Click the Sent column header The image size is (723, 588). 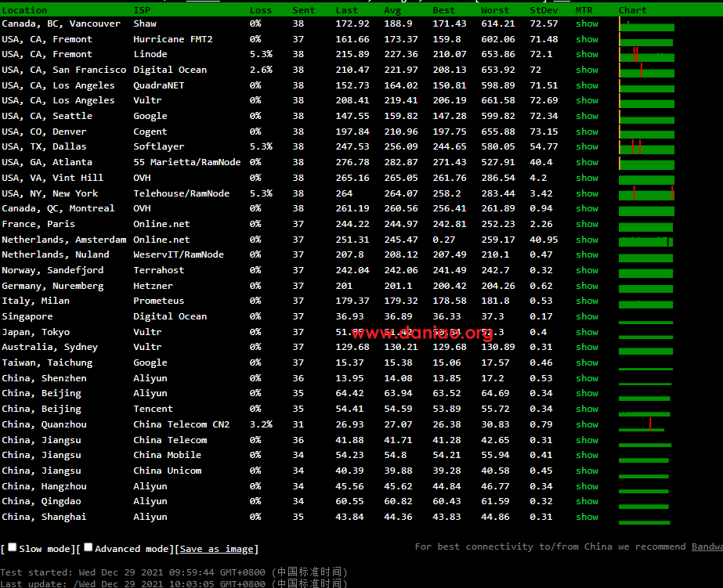click(304, 9)
